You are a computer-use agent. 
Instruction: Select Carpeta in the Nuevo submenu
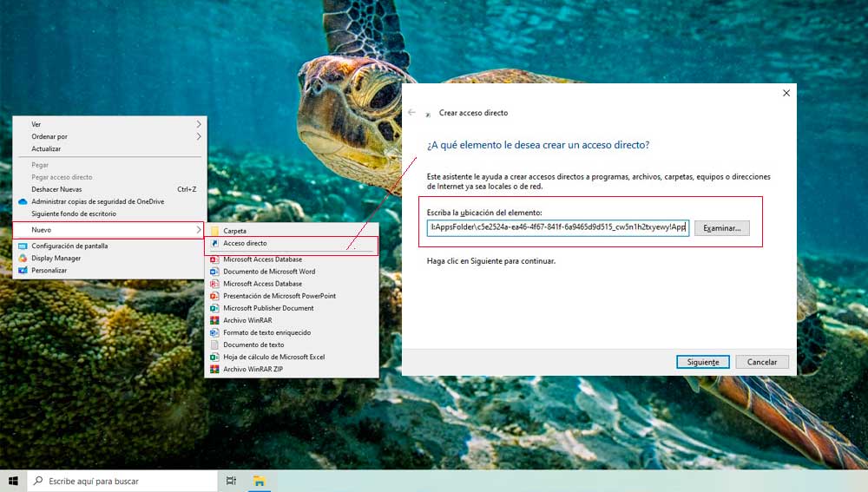[x=234, y=231]
